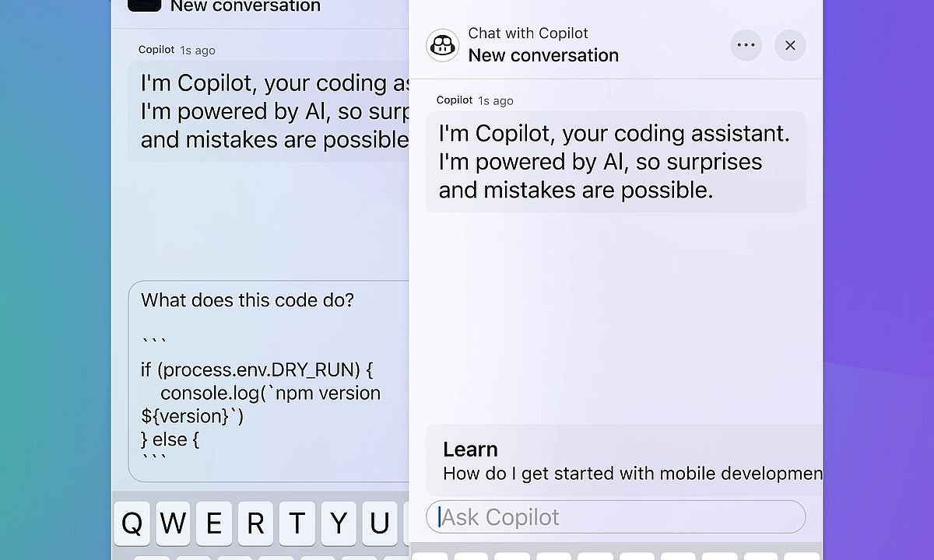This screenshot has height=560, width=934.
Task: Open the ellipsis more options menu
Action: click(746, 45)
